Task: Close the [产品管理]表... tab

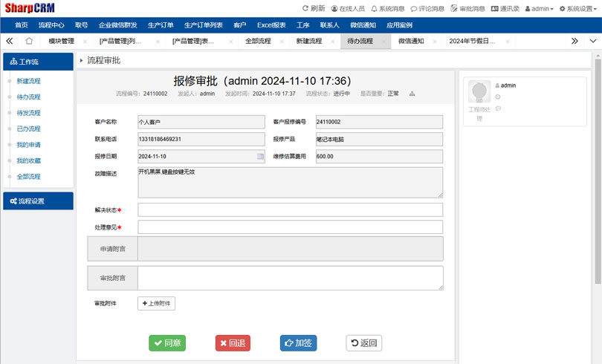Action: pyautogui.click(x=230, y=42)
